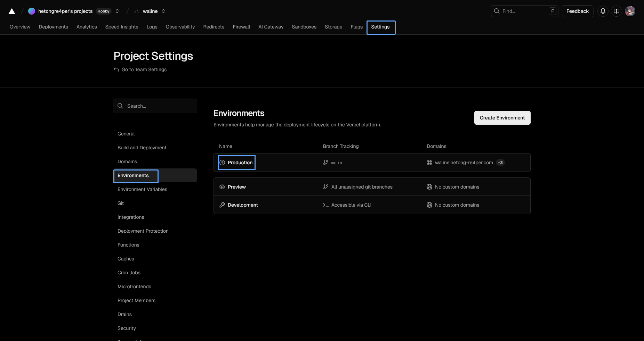The height and width of the screenshot is (341, 644).
Task: Click the Feedback button
Action: (x=577, y=11)
